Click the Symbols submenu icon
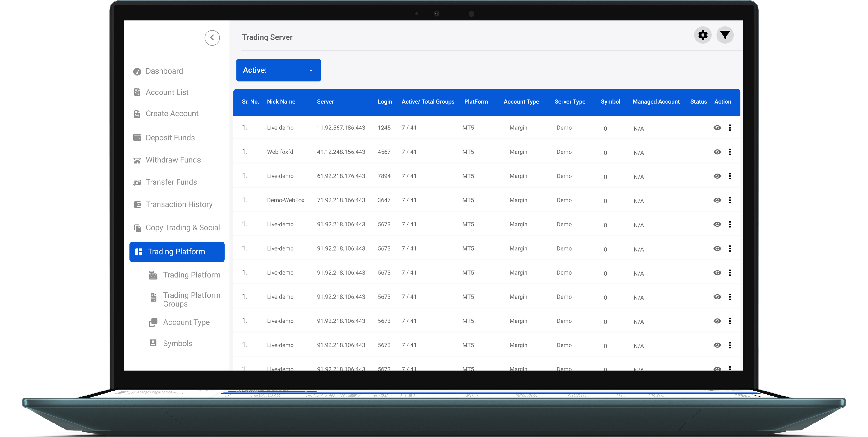Image resolution: width=868 pixels, height=437 pixels. pyautogui.click(x=153, y=343)
